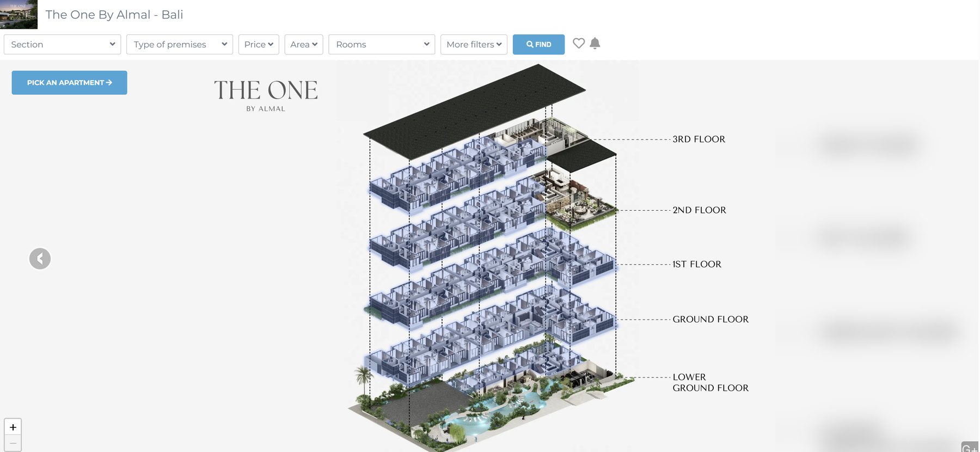Image resolution: width=980 pixels, height=452 pixels.
Task: Select the 2ND FLOOR label
Action: pos(699,210)
